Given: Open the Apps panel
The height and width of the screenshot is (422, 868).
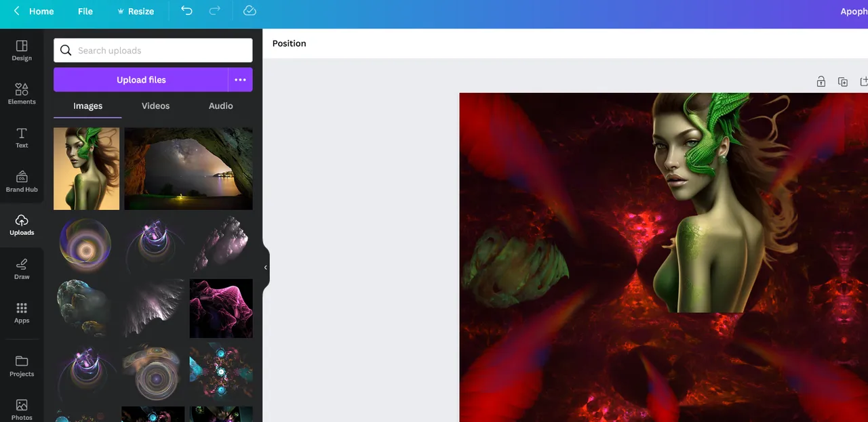Looking at the screenshot, I should click(22, 312).
